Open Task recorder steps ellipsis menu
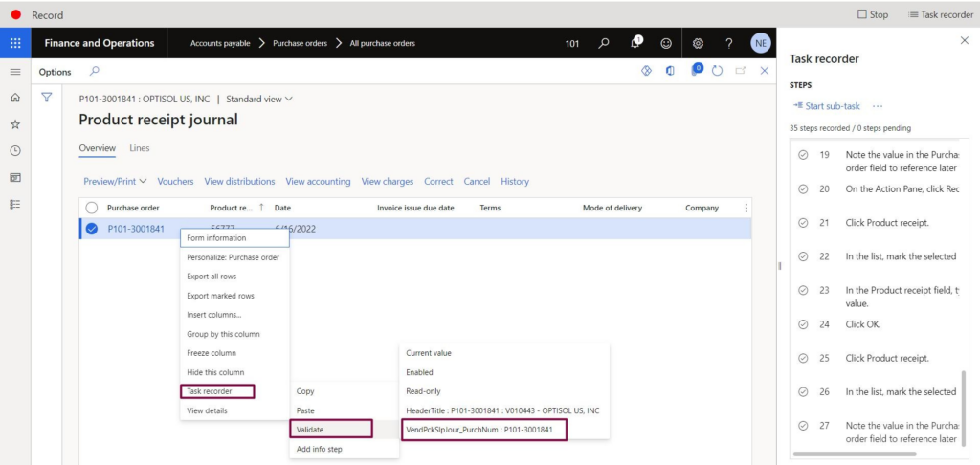 pyautogui.click(x=878, y=106)
